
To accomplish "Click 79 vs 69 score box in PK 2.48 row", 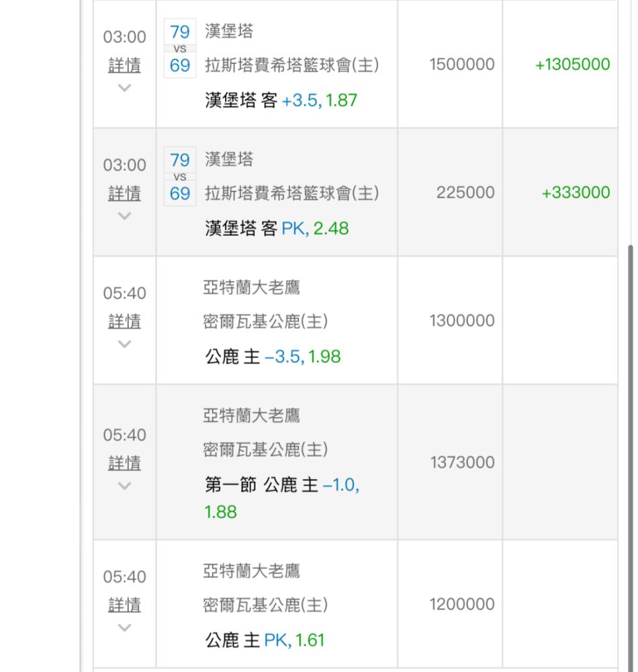I will click(180, 177).
